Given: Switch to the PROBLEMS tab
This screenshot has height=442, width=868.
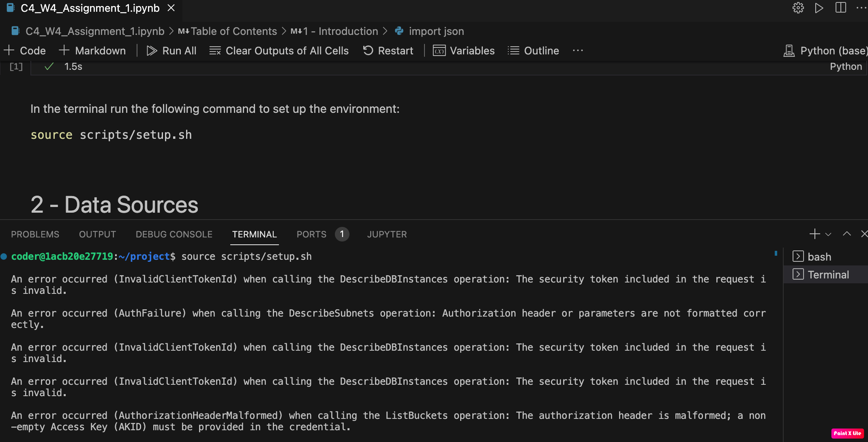Looking at the screenshot, I should pos(35,235).
